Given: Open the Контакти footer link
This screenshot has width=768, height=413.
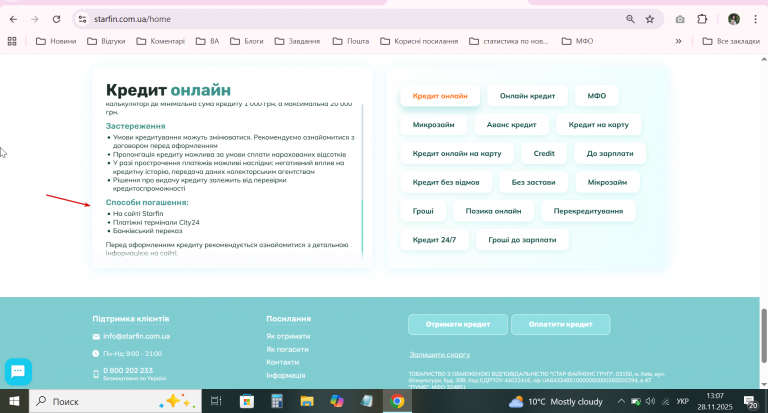Looking at the screenshot, I should pyautogui.click(x=283, y=362).
